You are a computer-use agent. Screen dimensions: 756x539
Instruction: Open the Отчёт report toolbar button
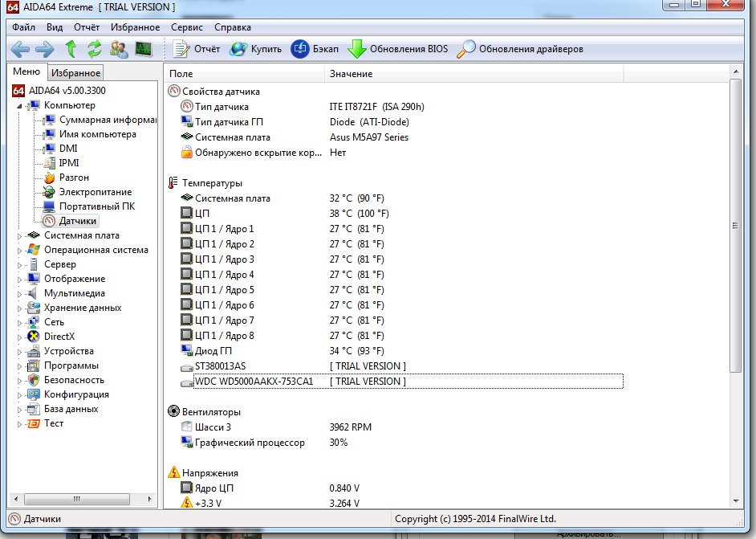point(197,49)
